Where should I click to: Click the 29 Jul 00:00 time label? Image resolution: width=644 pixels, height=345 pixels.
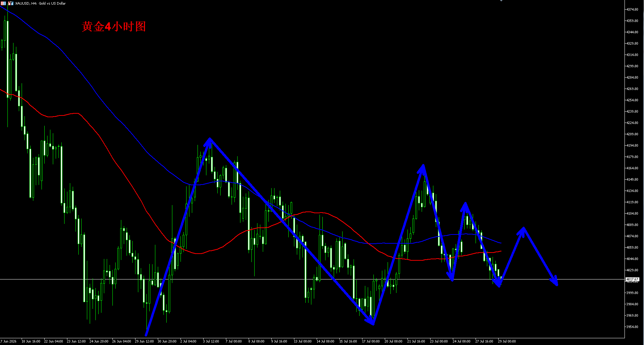pos(507,341)
